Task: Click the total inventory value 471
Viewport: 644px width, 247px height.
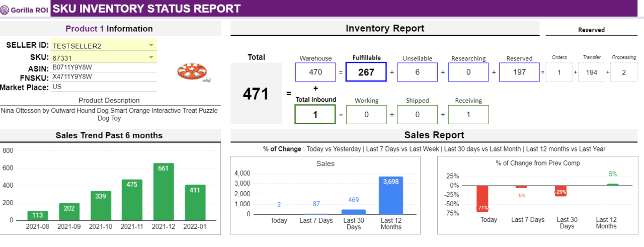Action: pyautogui.click(x=256, y=94)
